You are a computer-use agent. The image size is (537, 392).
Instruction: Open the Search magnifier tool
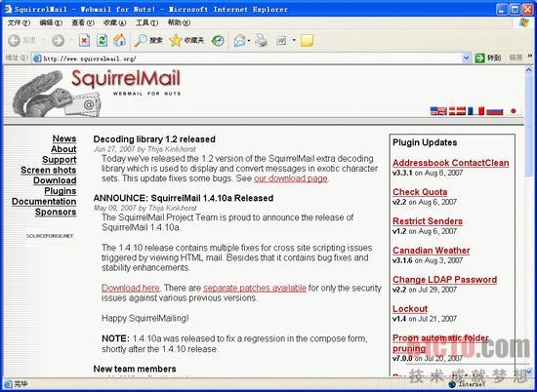[148, 40]
